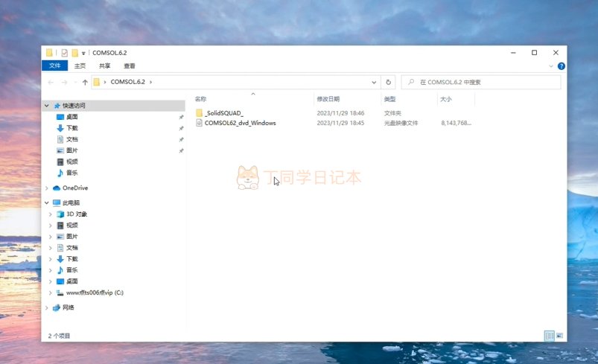598x364 pixels.
Task: Click the chevron after COMSOL.6.2 in breadcrumb
Action: point(150,82)
